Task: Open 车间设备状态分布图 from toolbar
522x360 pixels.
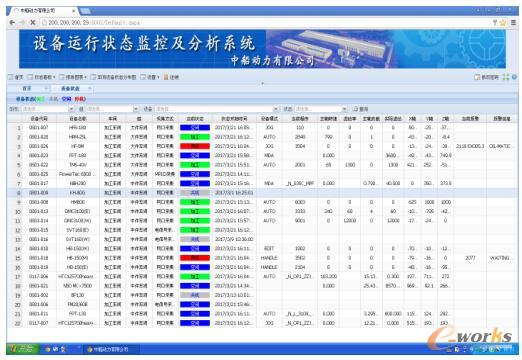Action: click(113, 77)
